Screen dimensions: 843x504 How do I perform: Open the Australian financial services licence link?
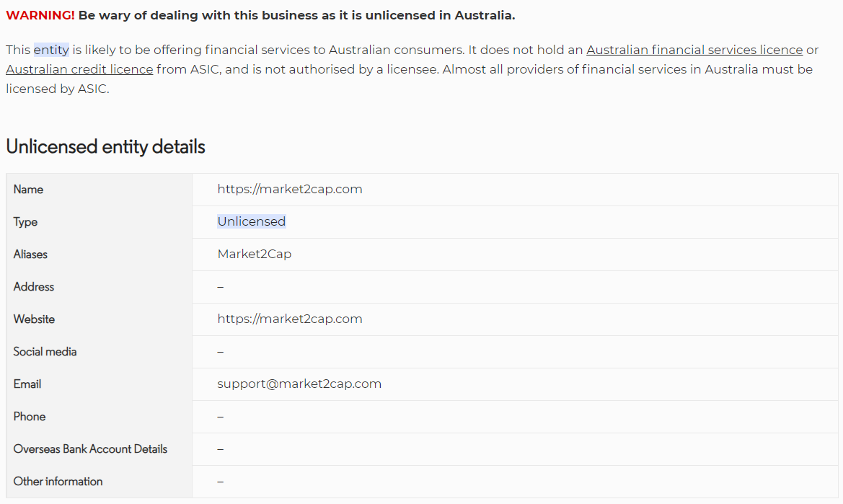pos(694,50)
